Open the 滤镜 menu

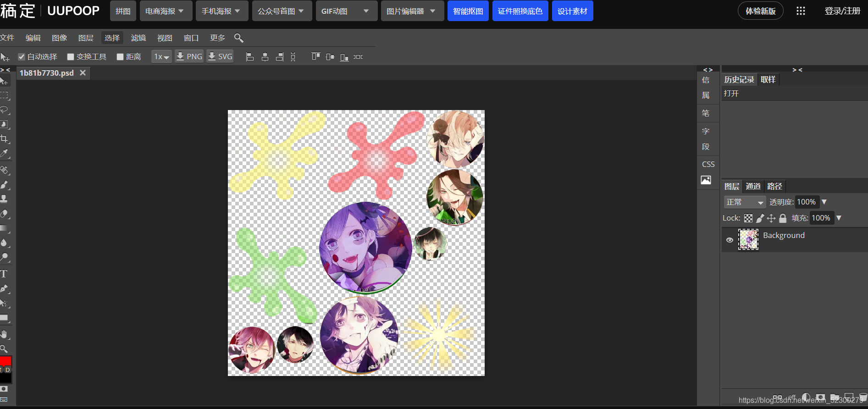coord(138,38)
